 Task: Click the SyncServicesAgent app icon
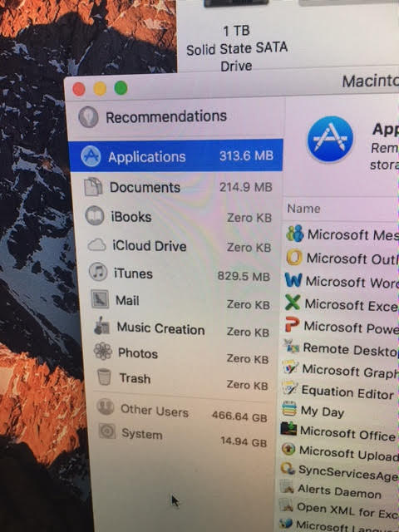(x=288, y=469)
